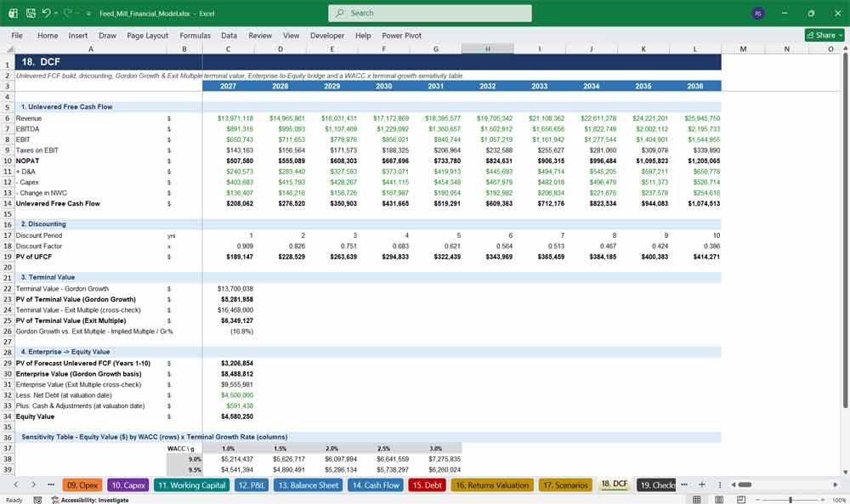
Task: Switch to Page Layout view icon
Action: [x=719, y=500]
